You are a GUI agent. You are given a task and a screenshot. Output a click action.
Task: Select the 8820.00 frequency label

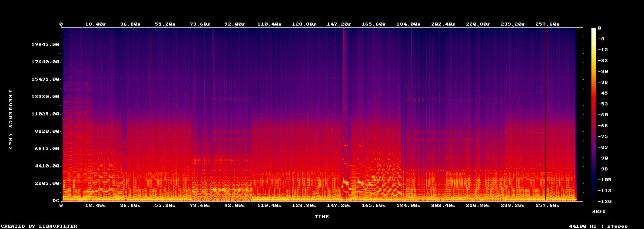pyautogui.click(x=47, y=131)
